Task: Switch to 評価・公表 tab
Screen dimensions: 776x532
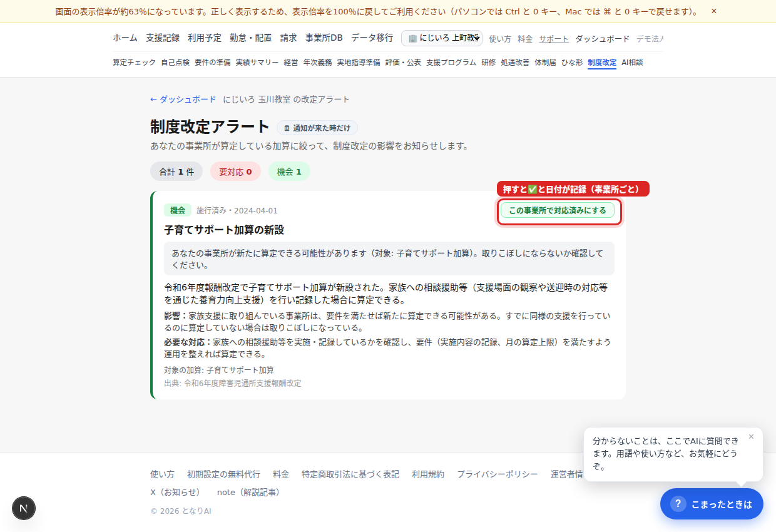Action: 403,63
